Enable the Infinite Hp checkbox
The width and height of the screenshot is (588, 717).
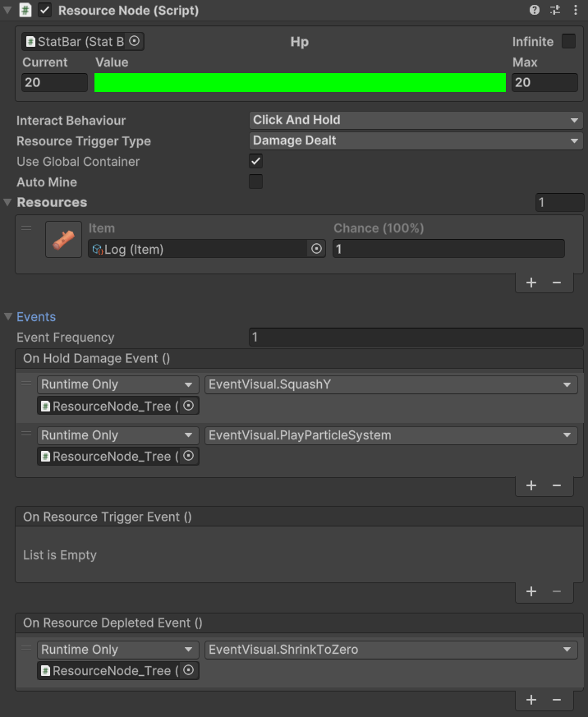568,41
